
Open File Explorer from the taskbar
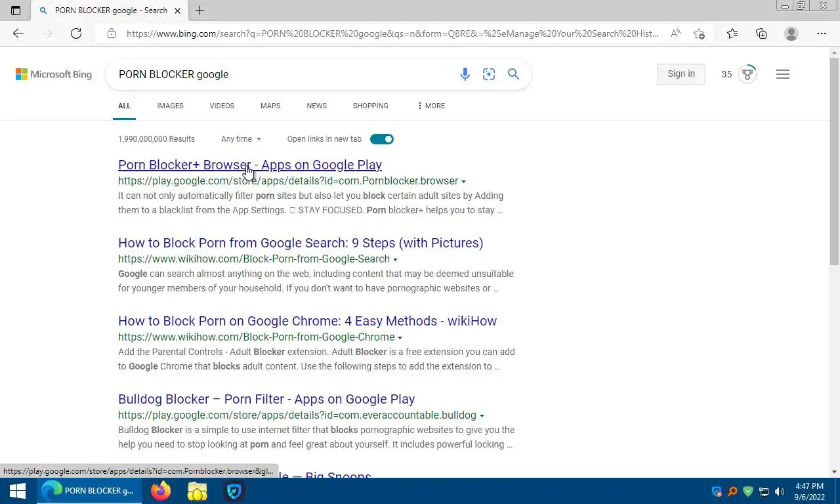click(198, 491)
